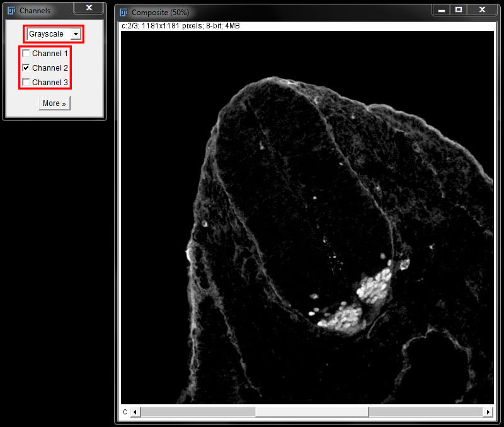
Task: Turn on the Channel 3 checkbox
Action: coord(26,83)
